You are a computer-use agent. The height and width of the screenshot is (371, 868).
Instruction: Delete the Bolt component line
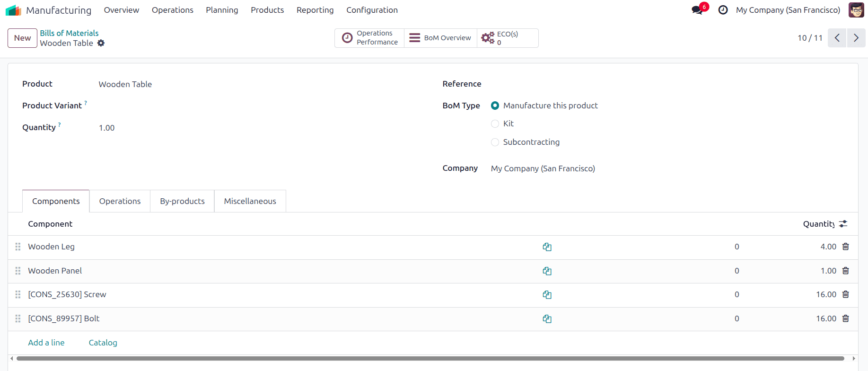tap(846, 318)
